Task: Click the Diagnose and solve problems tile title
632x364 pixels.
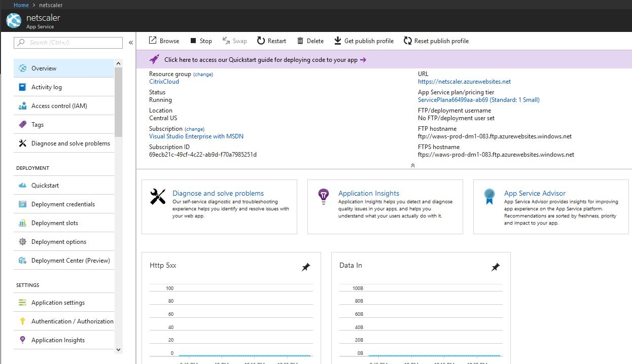Action: point(218,193)
